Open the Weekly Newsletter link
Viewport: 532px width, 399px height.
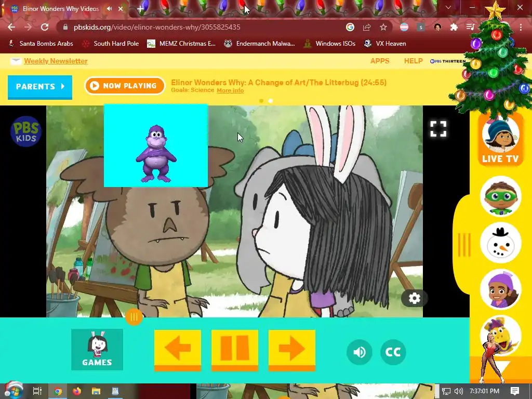coord(56,61)
